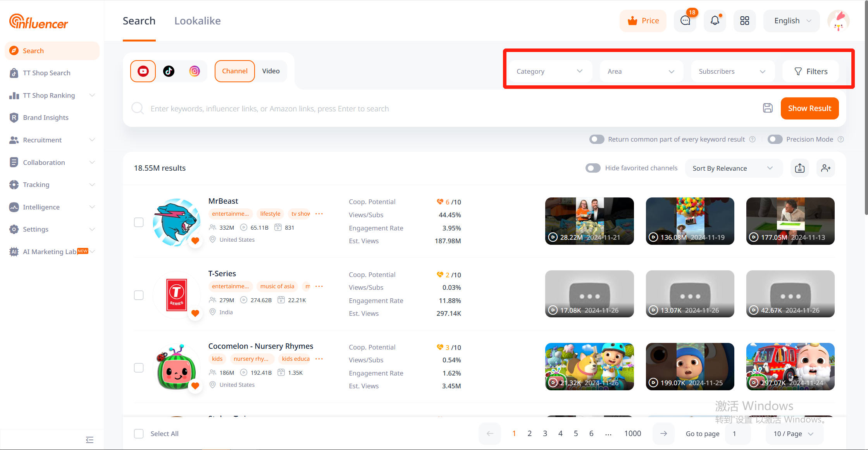
Task: Switch to the TikTok platform icon
Action: pyautogui.click(x=169, y=71)
